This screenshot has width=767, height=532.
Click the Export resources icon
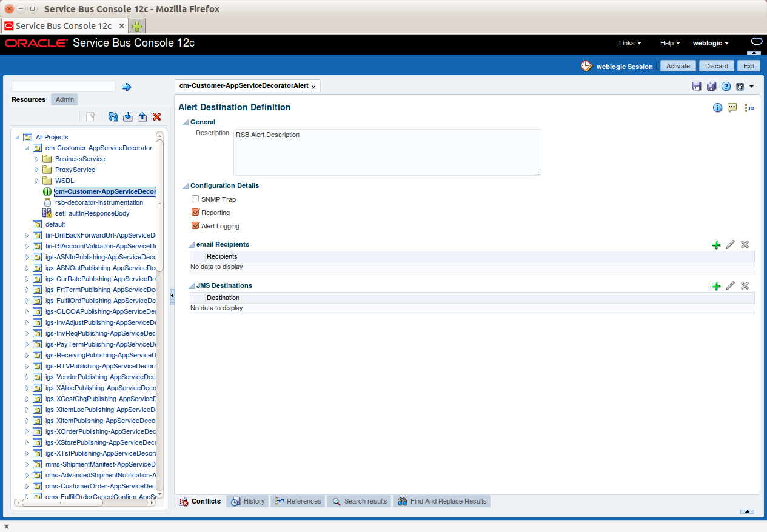click(x=142, y=117)
